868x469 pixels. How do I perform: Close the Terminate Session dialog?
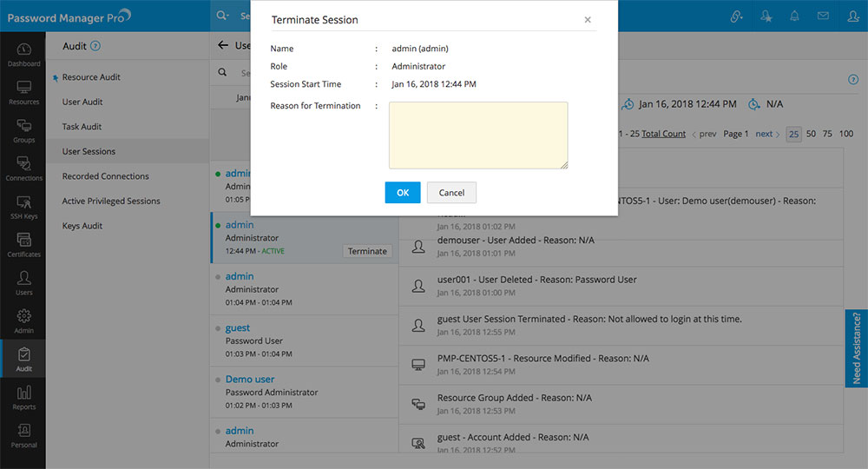tap(588, 20)
